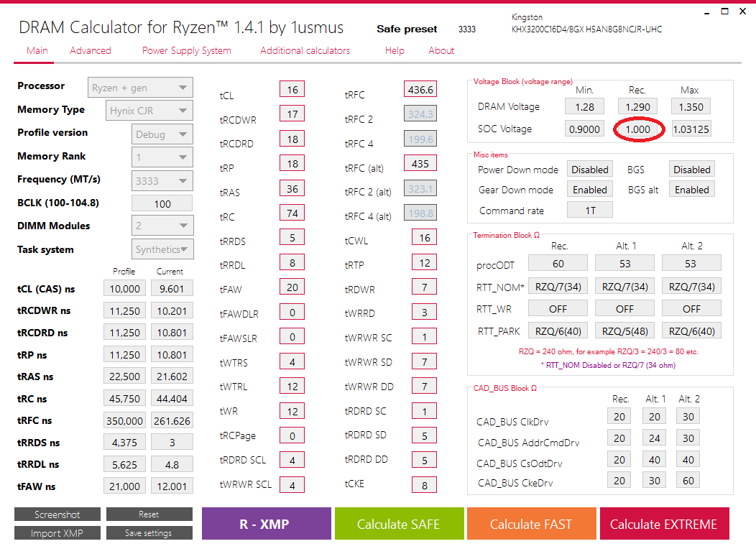Click the tCL (CAS) ns Profile value
This screenshot has width=756, height=554.
click(124, 288)
